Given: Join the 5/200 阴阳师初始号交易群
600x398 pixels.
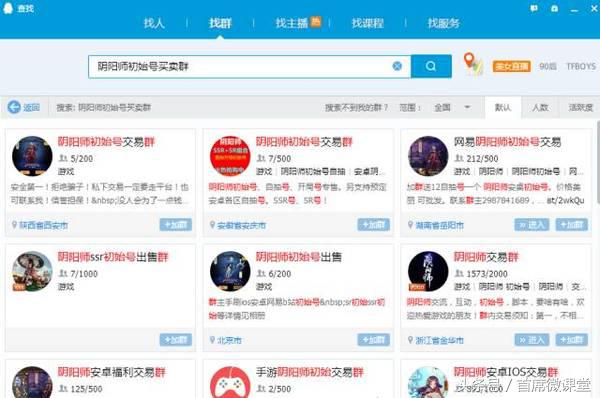Looking at the screenshot, I should [176, 225].
